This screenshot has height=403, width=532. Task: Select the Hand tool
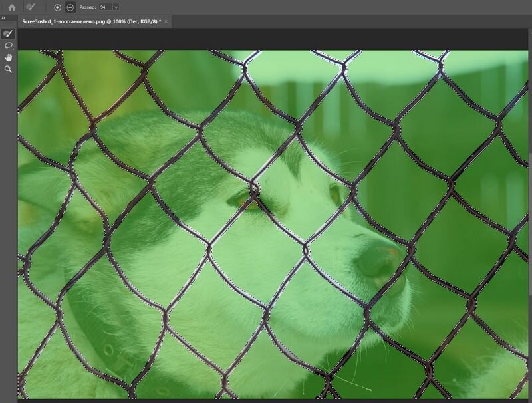(8, 57)
